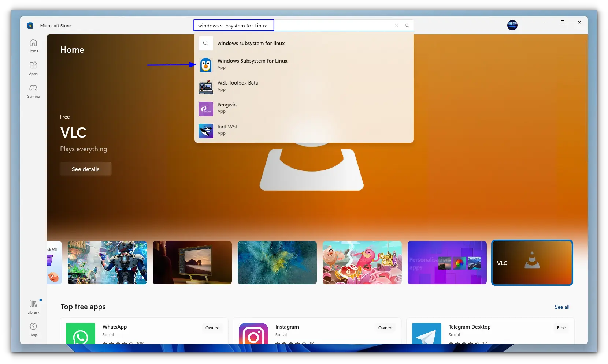The height and width of the screenshot is (364, 608).
Task: Open the Library in sidebar
Action: coord(33,307)
